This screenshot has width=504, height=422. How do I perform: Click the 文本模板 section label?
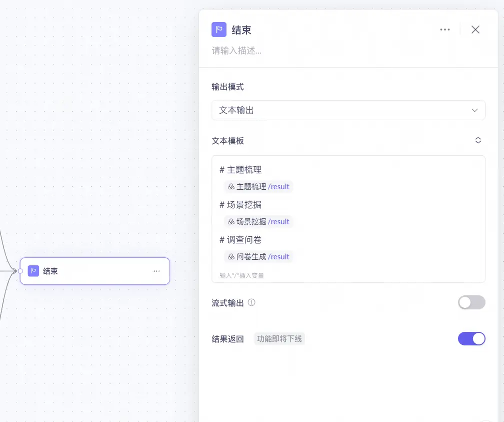click(227, 141)
